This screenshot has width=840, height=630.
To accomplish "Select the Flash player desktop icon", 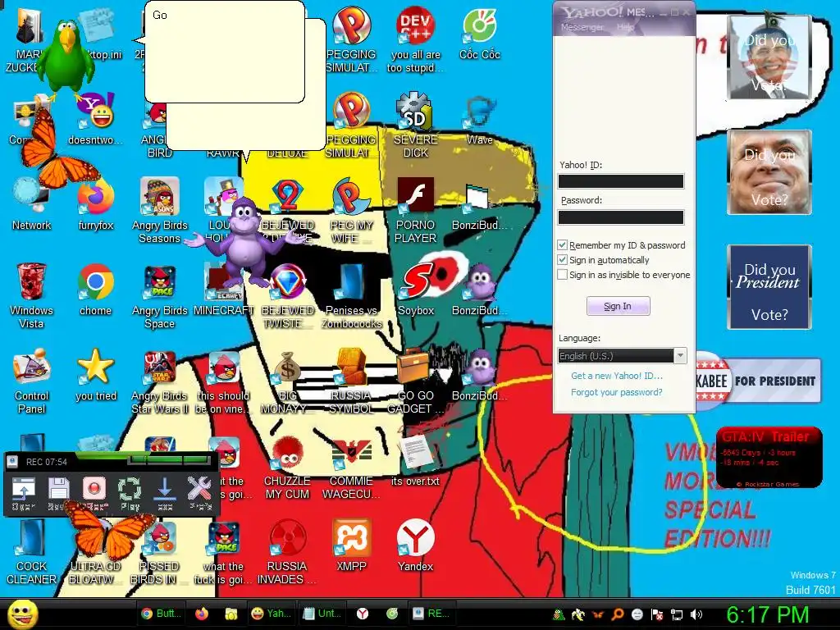I will [415, 211].
